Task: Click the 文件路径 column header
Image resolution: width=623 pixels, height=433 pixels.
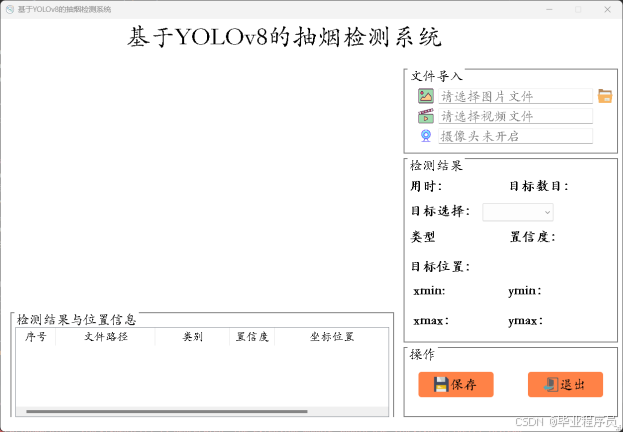Action: [x=106, y=337]
